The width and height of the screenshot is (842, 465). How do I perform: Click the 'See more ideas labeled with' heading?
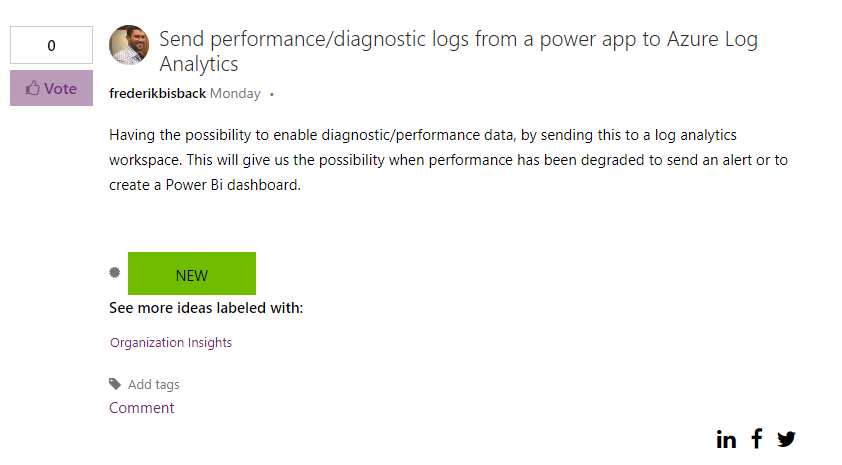(206, 307)
